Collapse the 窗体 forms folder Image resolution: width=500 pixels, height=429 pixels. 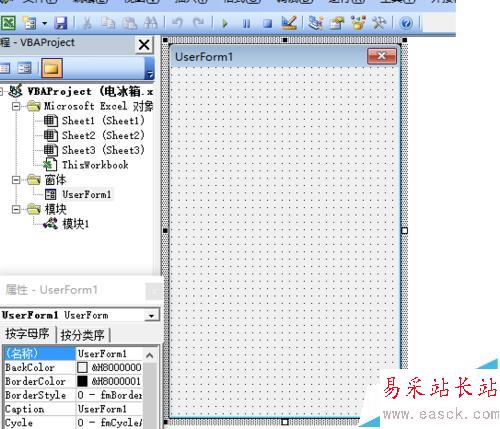pos(16,180)
